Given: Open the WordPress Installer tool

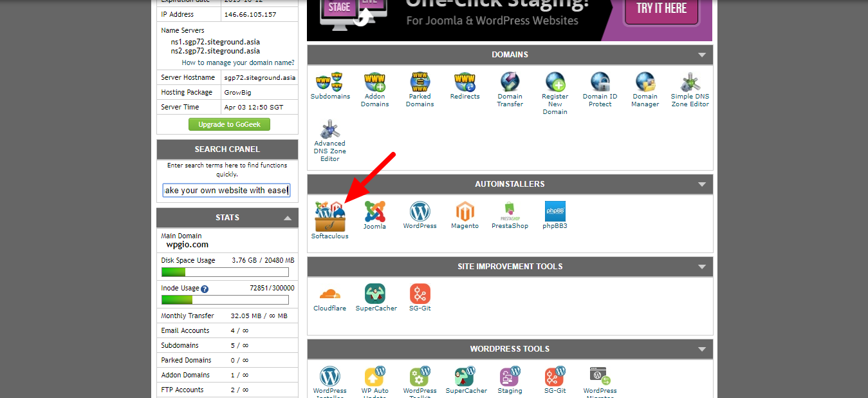Looking at the screenshot, I should [330, 377].
